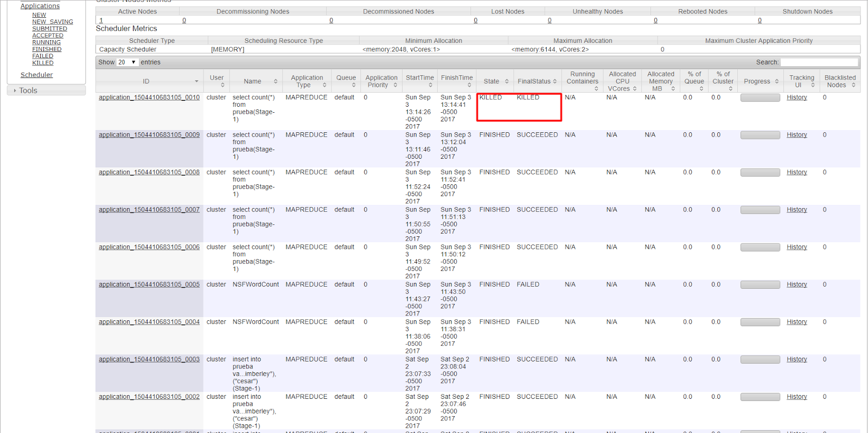868x433 pixels.
Task: Click the 'Capacity Scheduler' type value
Action: pos(127,49)
